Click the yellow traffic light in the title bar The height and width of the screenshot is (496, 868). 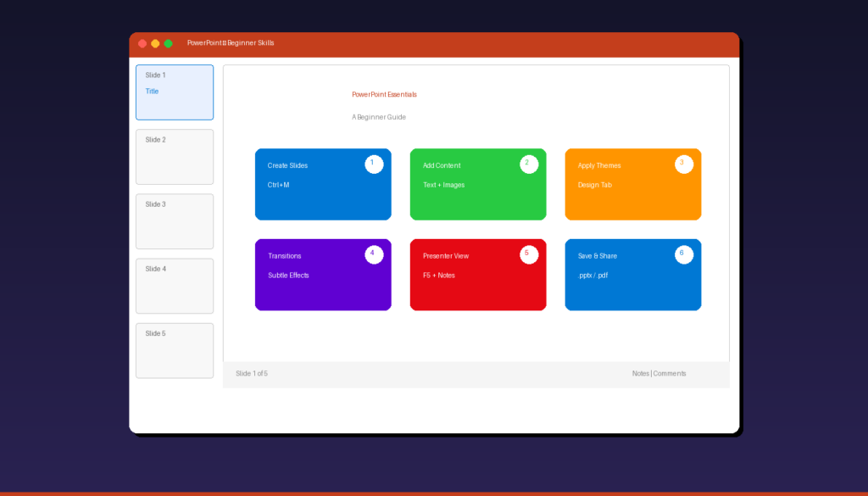[x=154, y=42]
